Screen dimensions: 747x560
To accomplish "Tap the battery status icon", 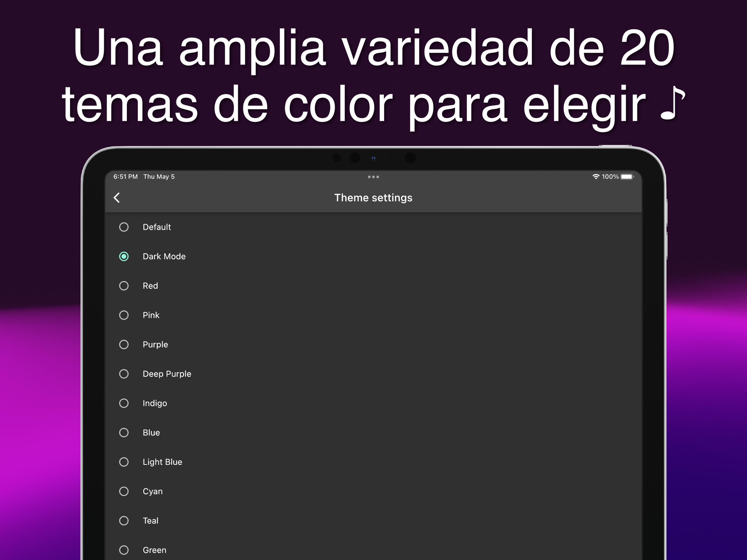I will (x=627, y=177).
